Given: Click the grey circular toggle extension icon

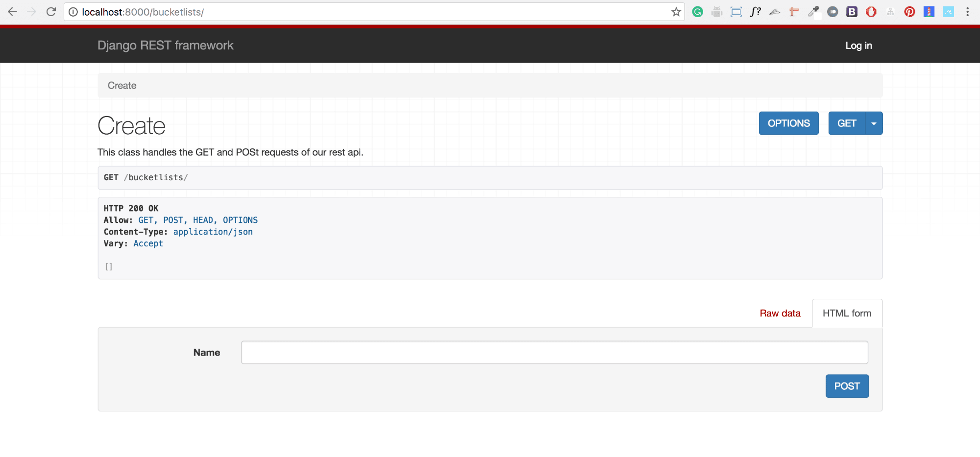Looking at the screenshot, I should [x=833, y=12].
